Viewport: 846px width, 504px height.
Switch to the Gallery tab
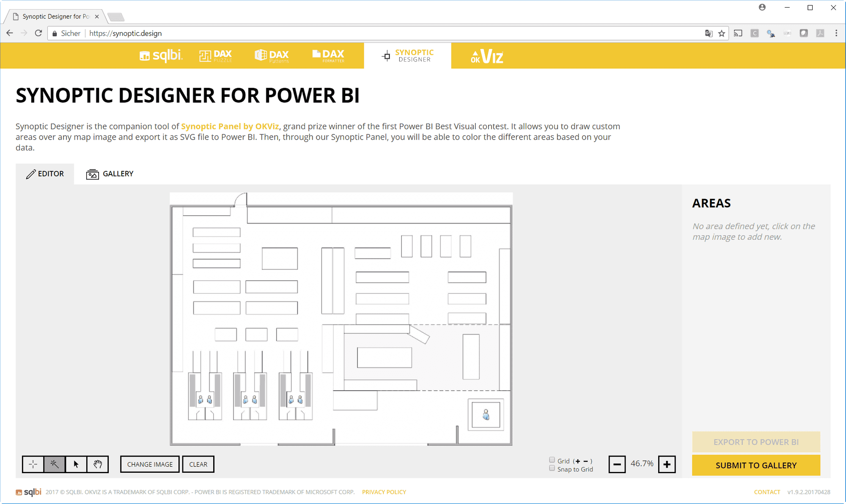pyautogui.click(x=110, y=174)
